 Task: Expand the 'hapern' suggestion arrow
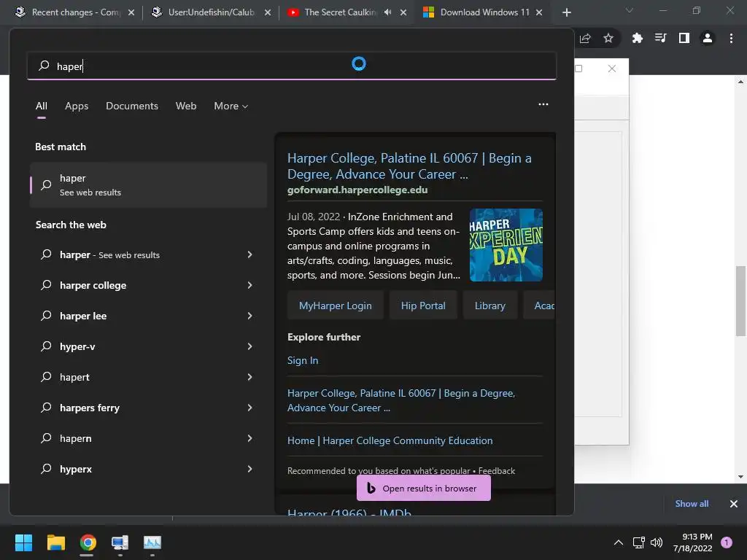[x=249, y=438]
